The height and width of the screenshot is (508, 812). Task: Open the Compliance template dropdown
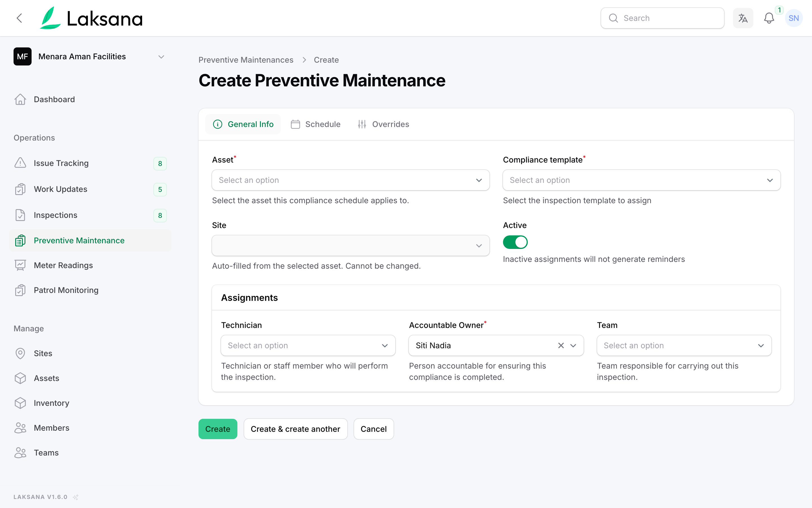point(641,180)
